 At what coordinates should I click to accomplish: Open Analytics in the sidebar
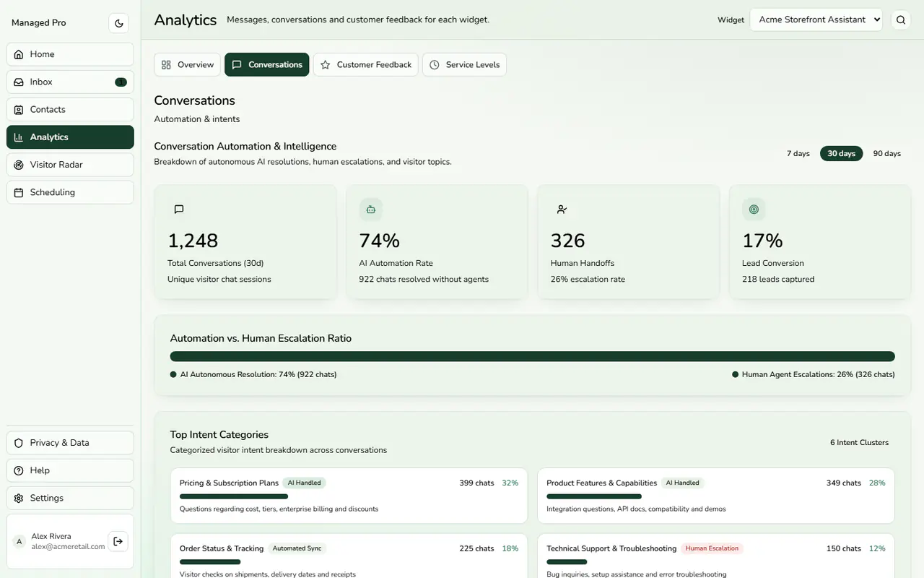70,137
